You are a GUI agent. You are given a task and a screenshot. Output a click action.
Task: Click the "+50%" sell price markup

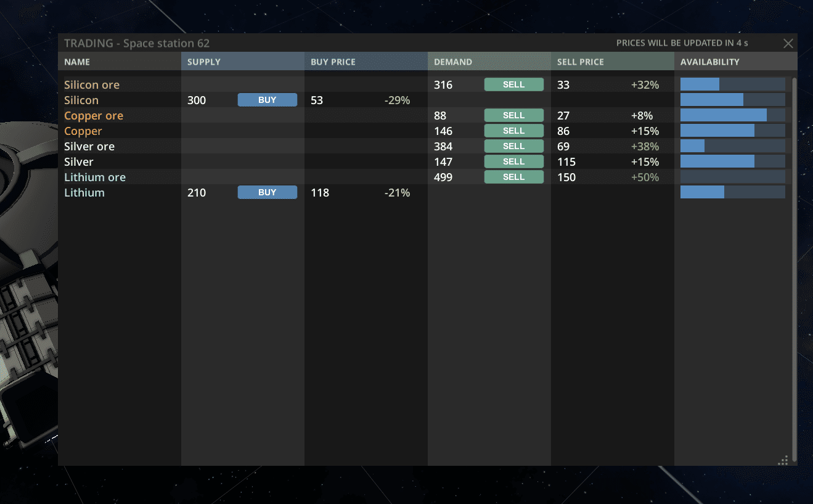(x=645, y=177)
